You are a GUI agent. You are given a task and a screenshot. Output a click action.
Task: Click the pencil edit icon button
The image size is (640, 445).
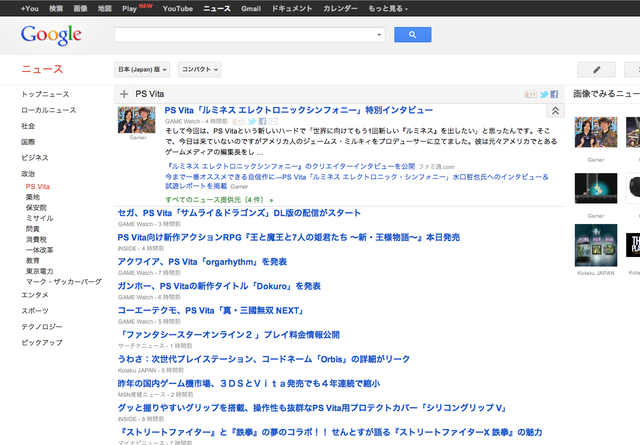596,69
